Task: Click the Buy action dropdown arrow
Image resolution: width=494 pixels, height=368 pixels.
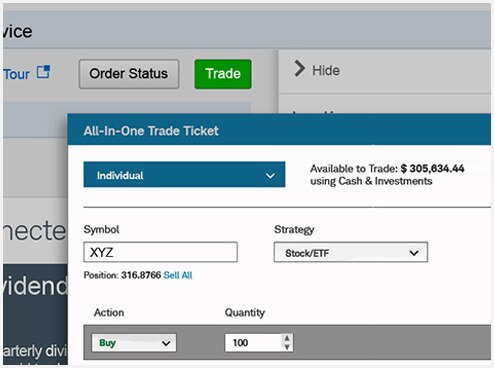Action: [166, 343]
